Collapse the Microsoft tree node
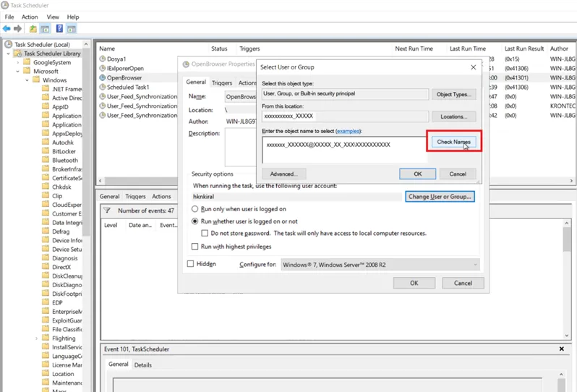 pyautogui.click(x=17, y=72)
